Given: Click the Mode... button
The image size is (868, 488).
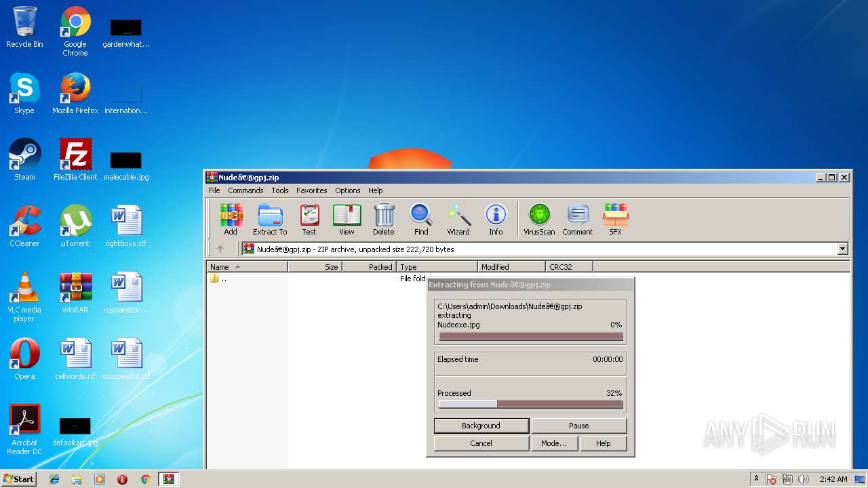Looking at the screenshot, I should tap(554, 443).
